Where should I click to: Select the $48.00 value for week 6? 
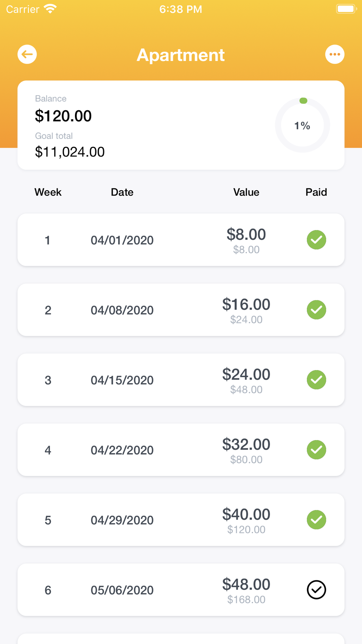pos(246,584)
